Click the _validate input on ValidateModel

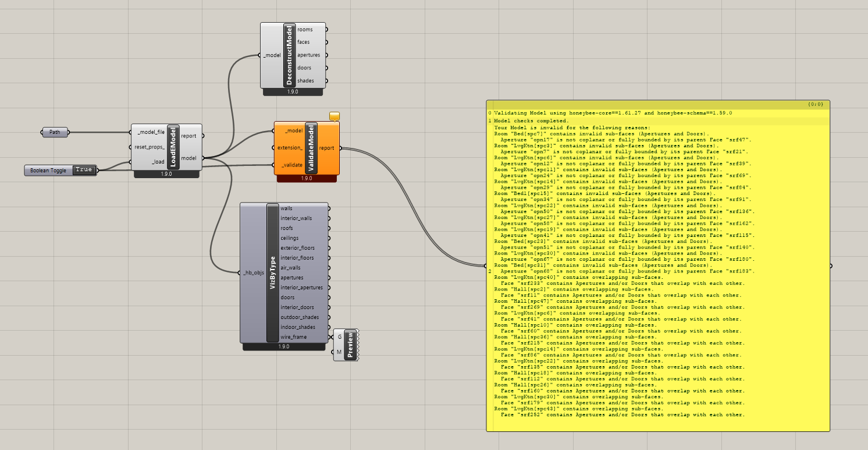coord(292,165)
